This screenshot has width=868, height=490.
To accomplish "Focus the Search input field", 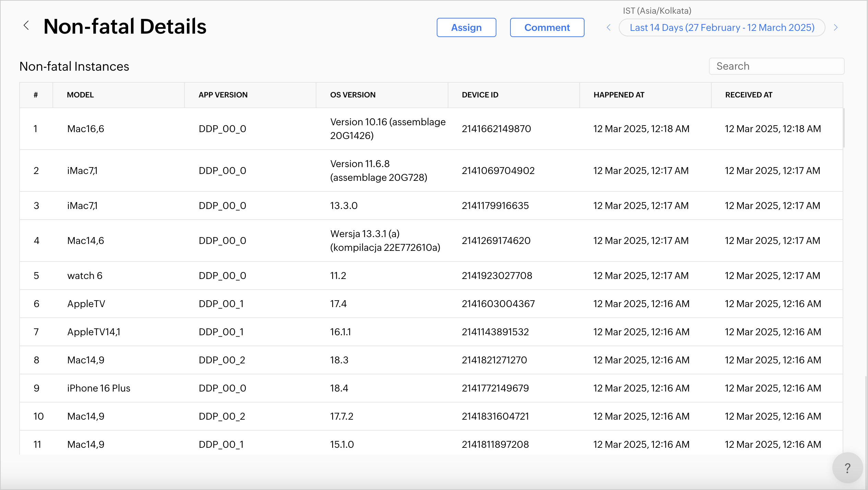I will (776, 66).
